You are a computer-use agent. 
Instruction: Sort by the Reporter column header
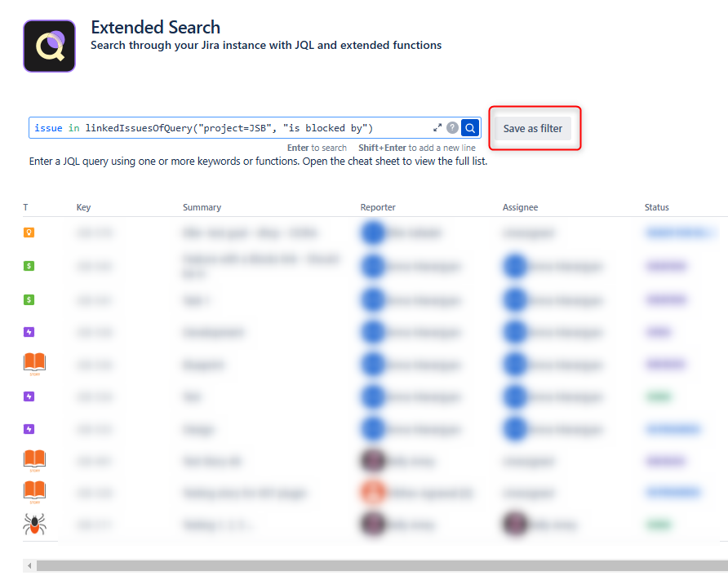(x=378, y=207)
